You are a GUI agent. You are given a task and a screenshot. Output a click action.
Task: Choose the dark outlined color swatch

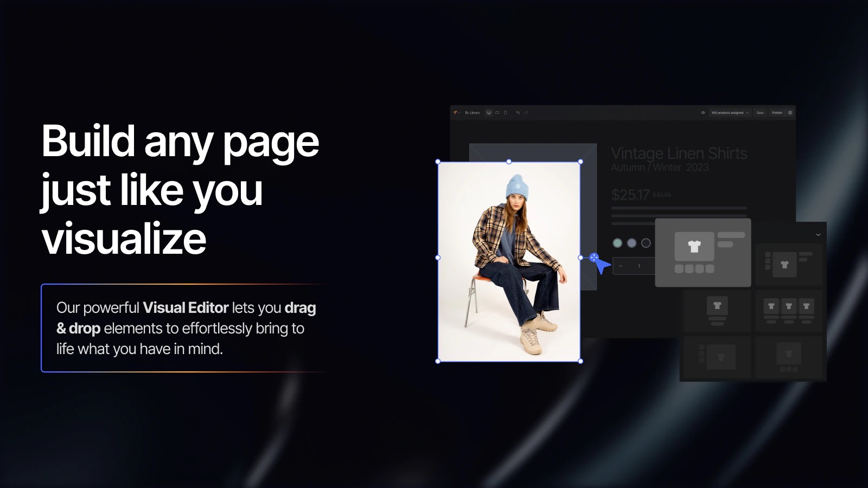pos(646,243)
